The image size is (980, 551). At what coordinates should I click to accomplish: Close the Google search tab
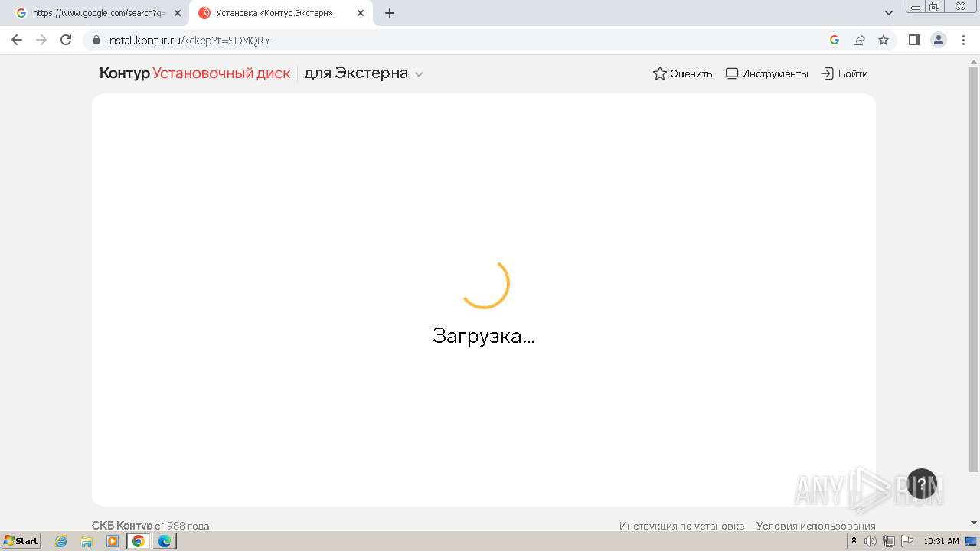pos(178,13)
